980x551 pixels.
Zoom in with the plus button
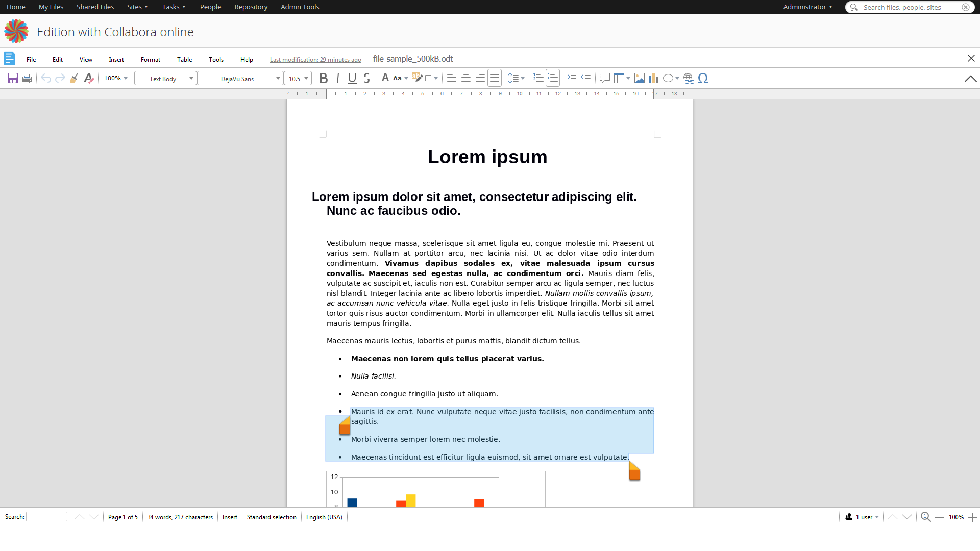[972, 517]
